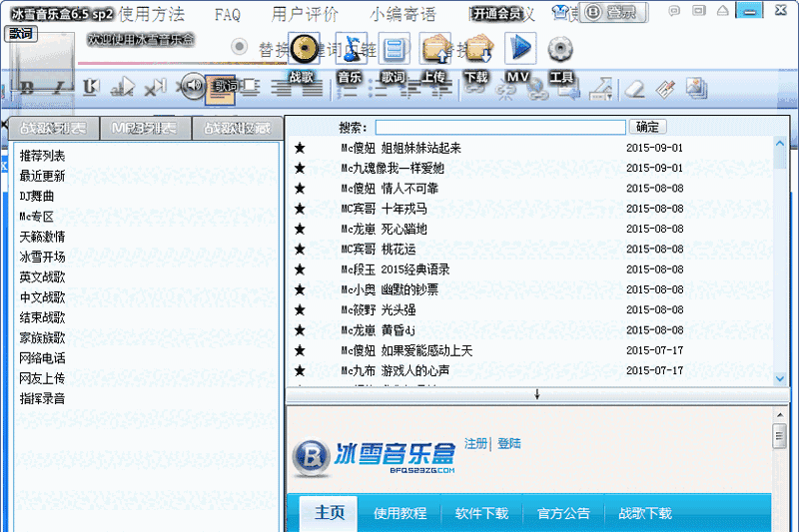Screen dimensions: 799x532
Task: Select 英文战歌 in the category list
Action: [x=42, y=277]
